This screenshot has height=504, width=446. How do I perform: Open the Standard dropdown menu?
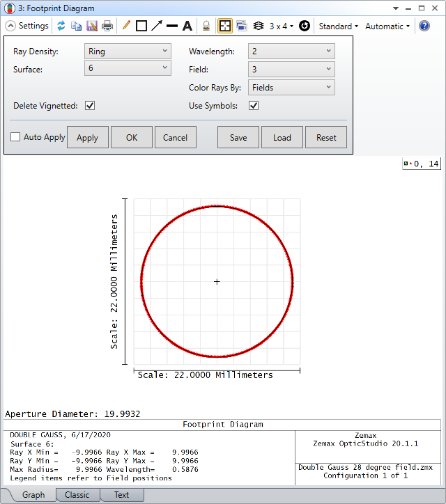point(338,26)
